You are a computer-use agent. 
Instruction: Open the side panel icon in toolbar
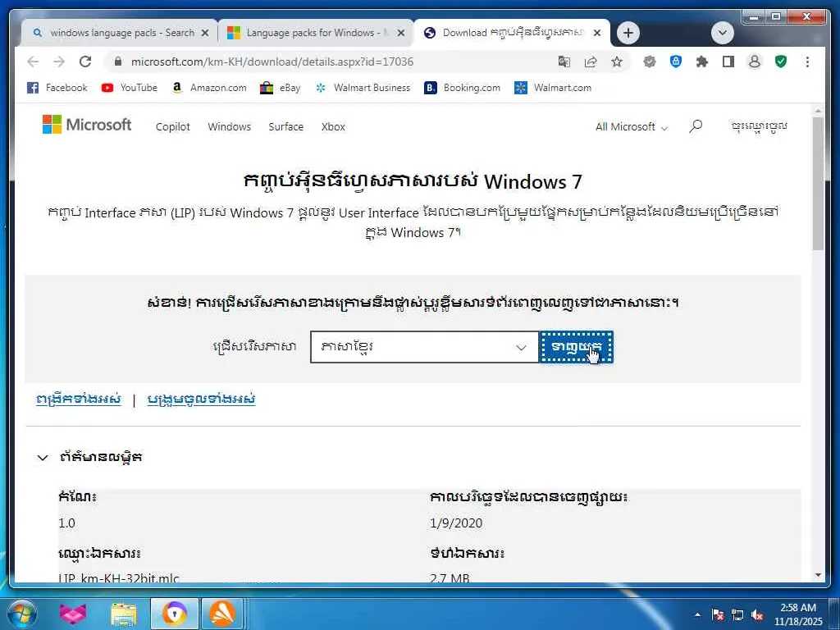click(728, 62)
